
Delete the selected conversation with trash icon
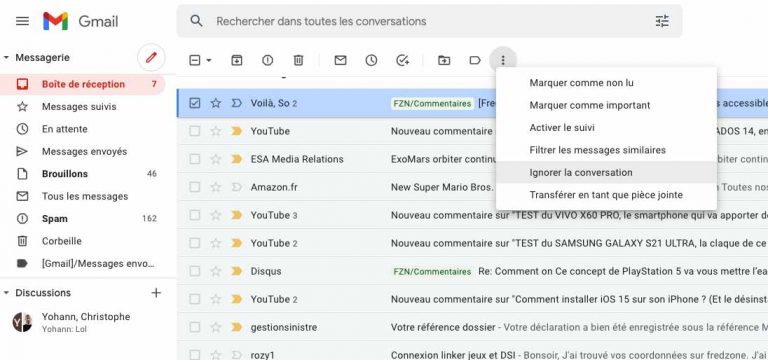[x=298, y=60]
